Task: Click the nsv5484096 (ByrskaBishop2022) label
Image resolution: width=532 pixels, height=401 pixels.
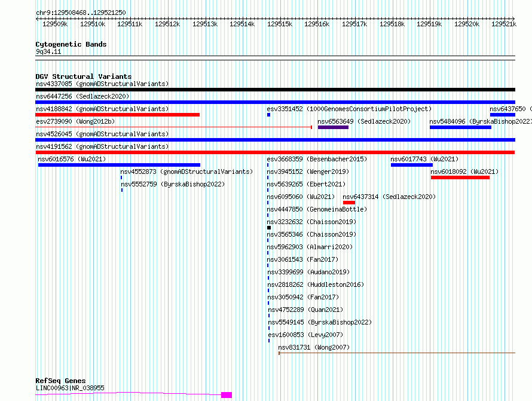Action: coord(481,121)
